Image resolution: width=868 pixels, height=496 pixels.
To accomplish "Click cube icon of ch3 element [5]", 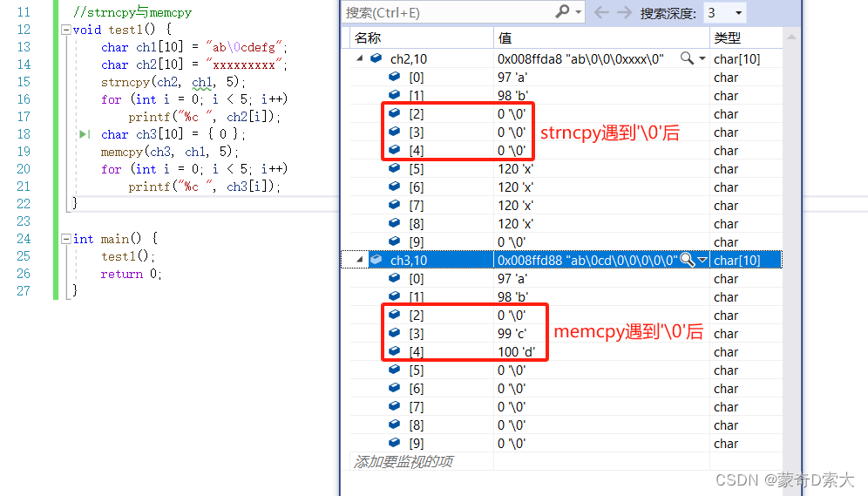I will 394,369.
